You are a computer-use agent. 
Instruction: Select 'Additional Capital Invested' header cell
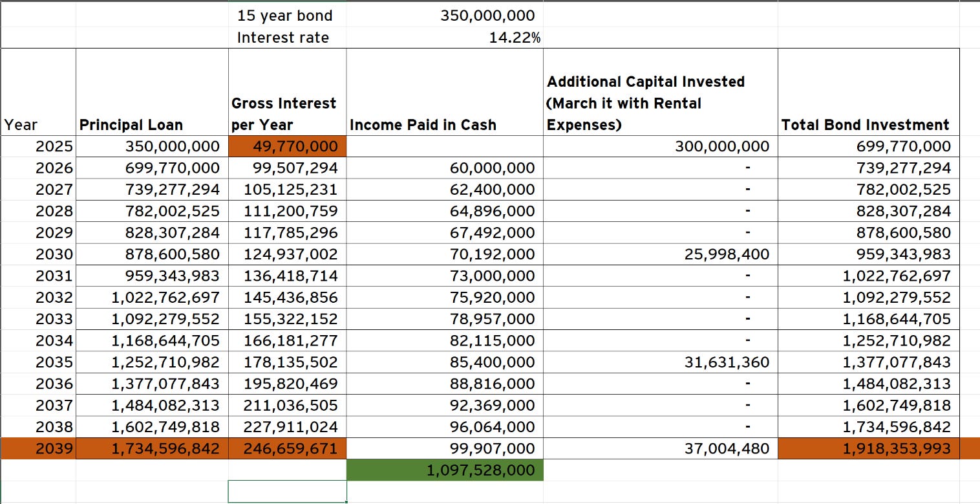coord(660,92)
